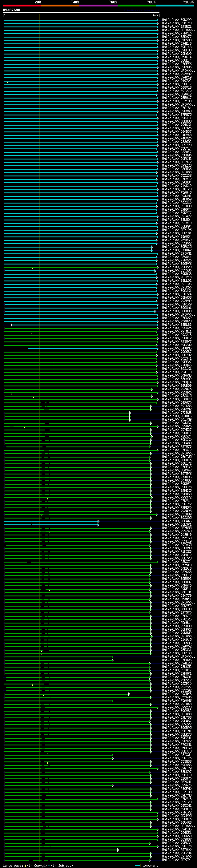Select the query title AV407690
This screenshot has height=868, width=197.
(11, 10)
